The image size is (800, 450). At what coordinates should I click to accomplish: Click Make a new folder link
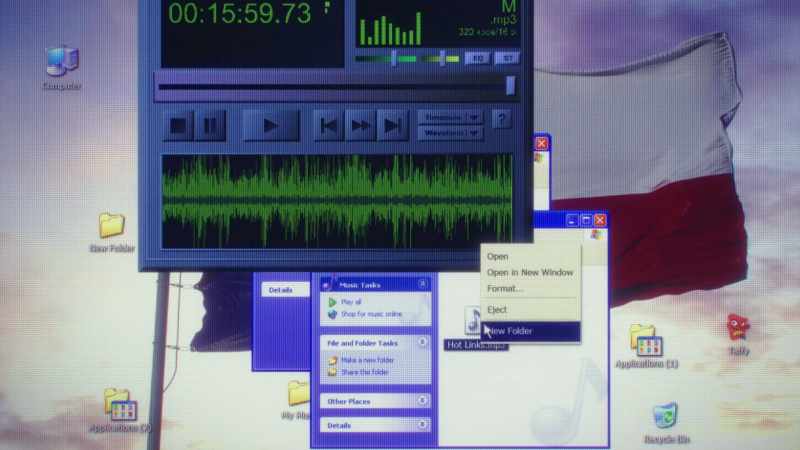[x=367, y=360]
